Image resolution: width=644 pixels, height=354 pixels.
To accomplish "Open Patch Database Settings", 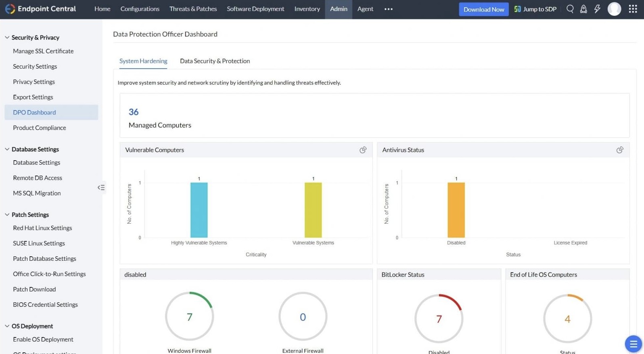I will click(44, 258).
